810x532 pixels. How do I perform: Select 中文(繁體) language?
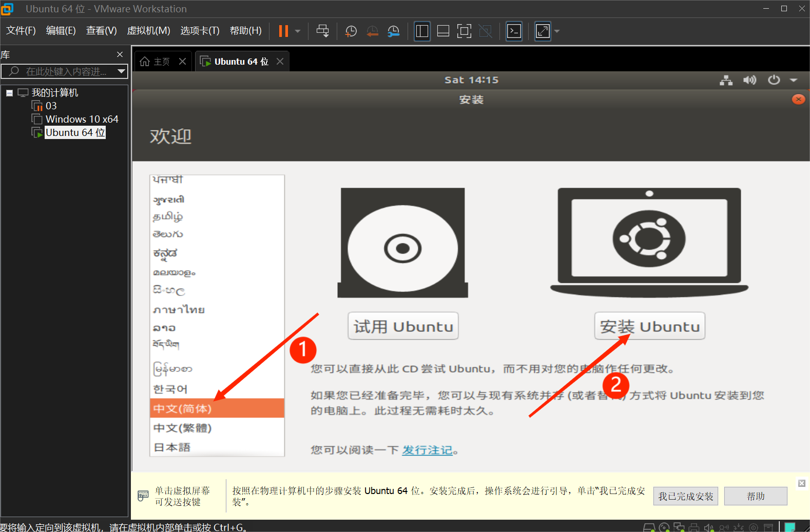[x=217, y=428]
